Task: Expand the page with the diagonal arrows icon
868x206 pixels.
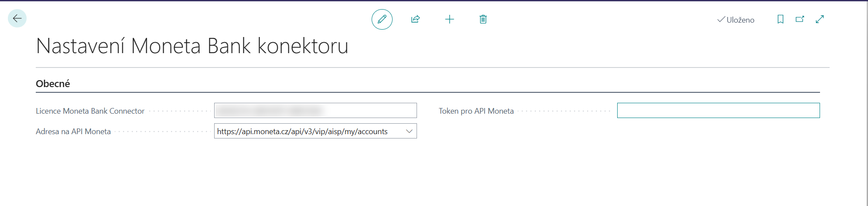Action: click(x=820, y=19)
